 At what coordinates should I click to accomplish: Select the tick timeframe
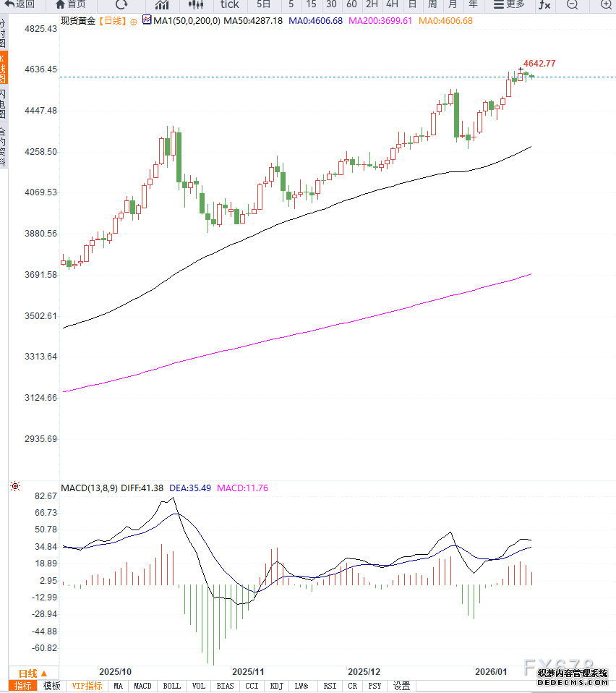coord(229,4)
